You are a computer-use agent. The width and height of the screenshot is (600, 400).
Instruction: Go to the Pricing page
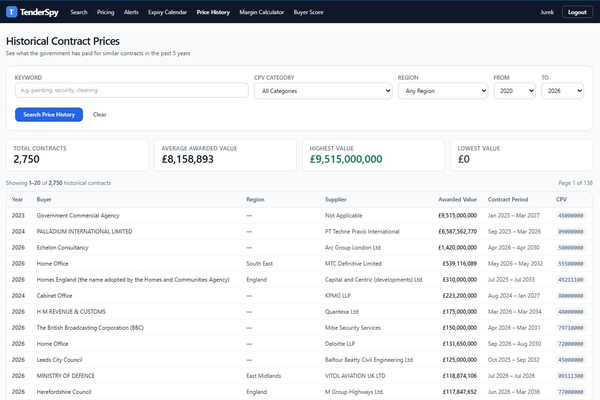click(x=106, y=12)
